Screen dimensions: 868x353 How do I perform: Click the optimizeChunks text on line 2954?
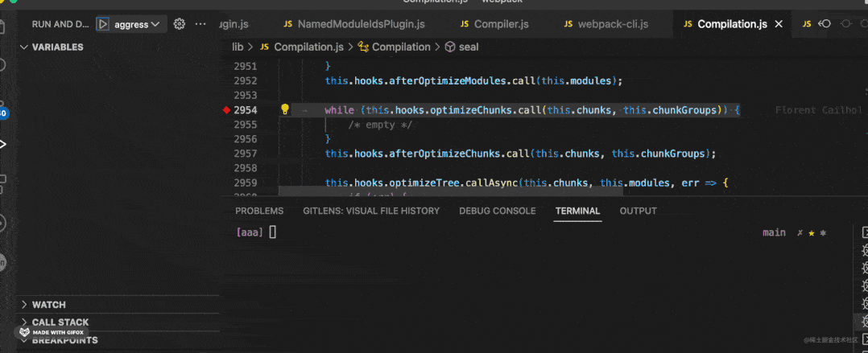(471, 110)
